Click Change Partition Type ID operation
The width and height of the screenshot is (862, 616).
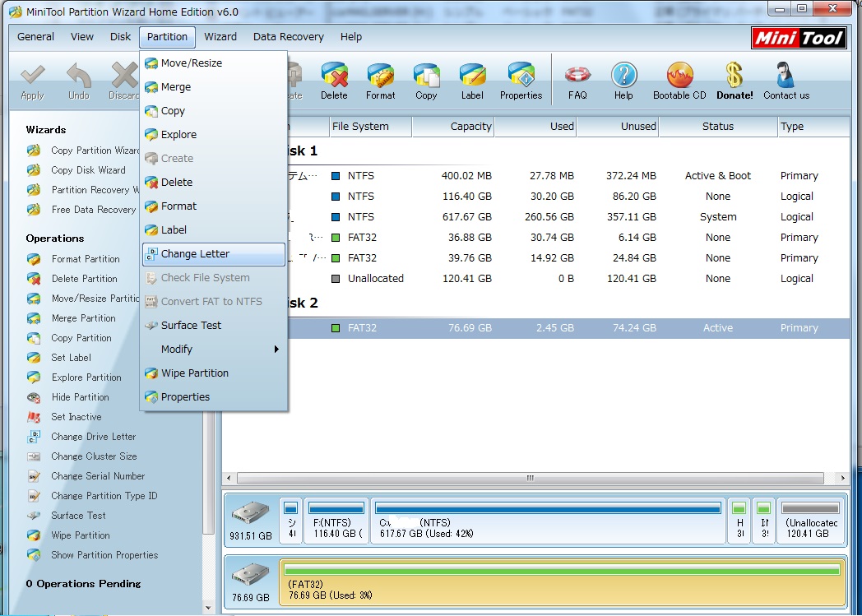[x=104, y=496]
